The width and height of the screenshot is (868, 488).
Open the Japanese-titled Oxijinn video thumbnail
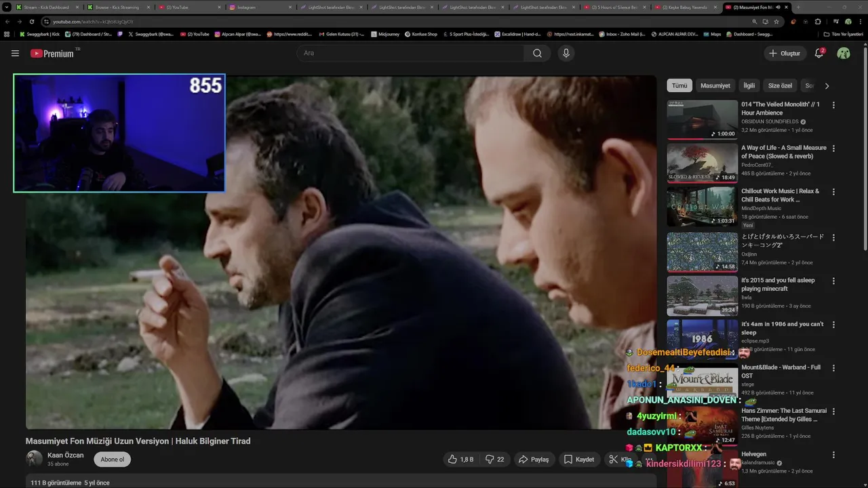[x=702, y=252]
